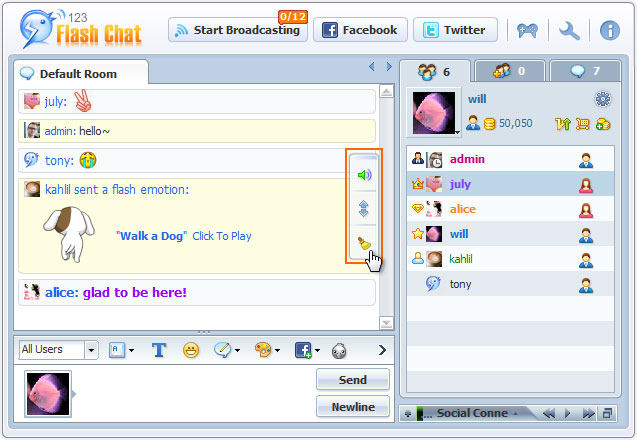Click the Facebook button

click(360, 30)
